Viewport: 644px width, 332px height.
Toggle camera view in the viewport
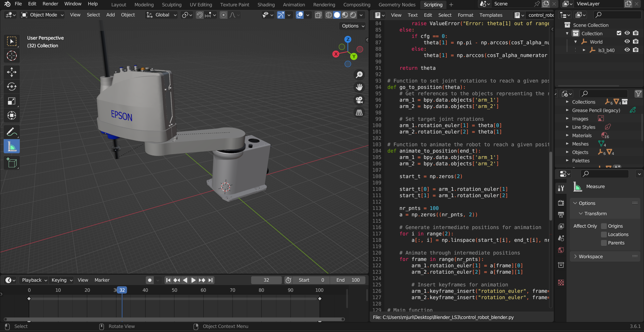pos(359,100)
